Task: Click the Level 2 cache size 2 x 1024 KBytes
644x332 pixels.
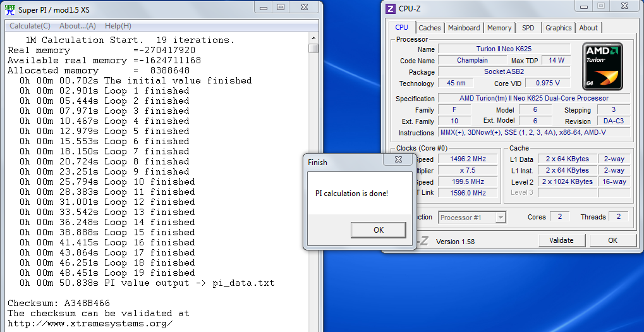Action: [x=567, y=181]
